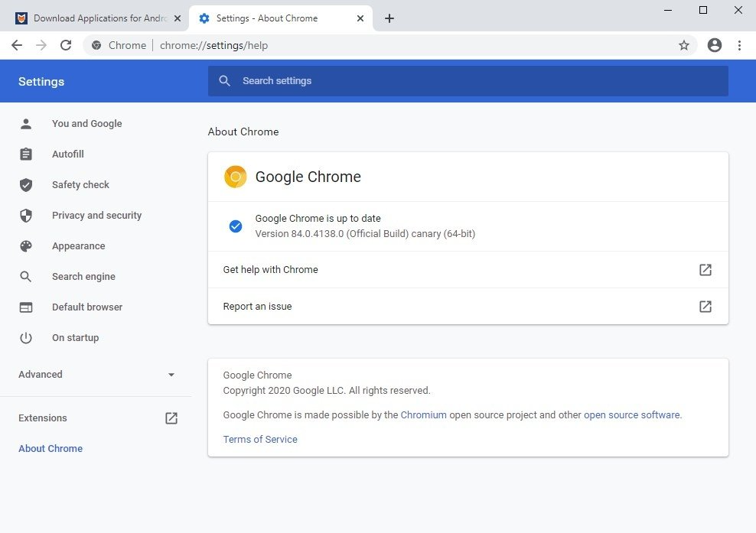Viewport: 756px width, 533px height.
Task: Bookmark this page with the star icon
Action: [683, 45]
